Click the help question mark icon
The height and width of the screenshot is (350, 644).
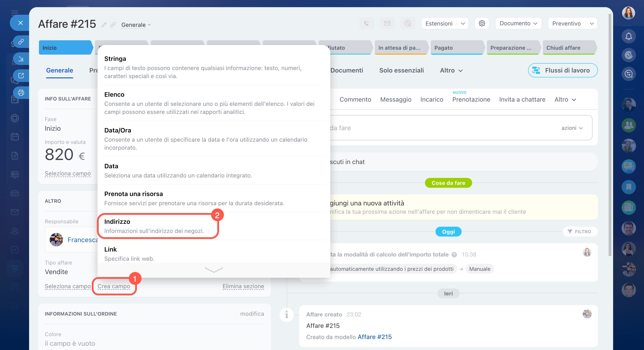click(x=454, y=255)
